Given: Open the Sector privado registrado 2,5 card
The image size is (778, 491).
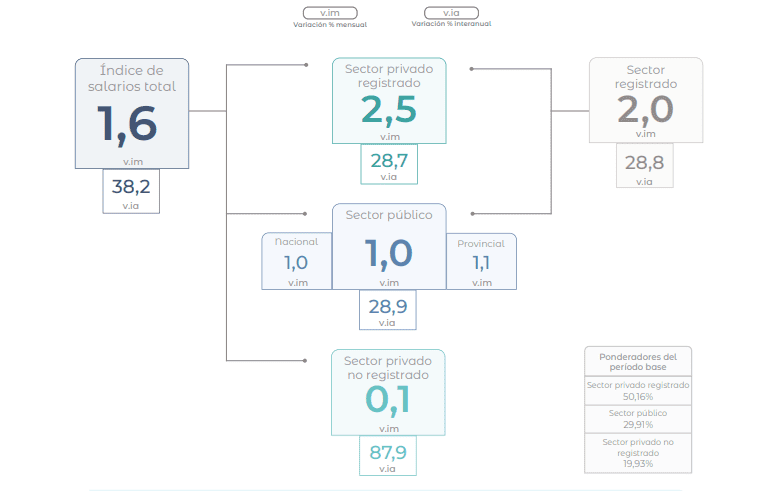Looking at the screenshot, I should tap(389, 100).
